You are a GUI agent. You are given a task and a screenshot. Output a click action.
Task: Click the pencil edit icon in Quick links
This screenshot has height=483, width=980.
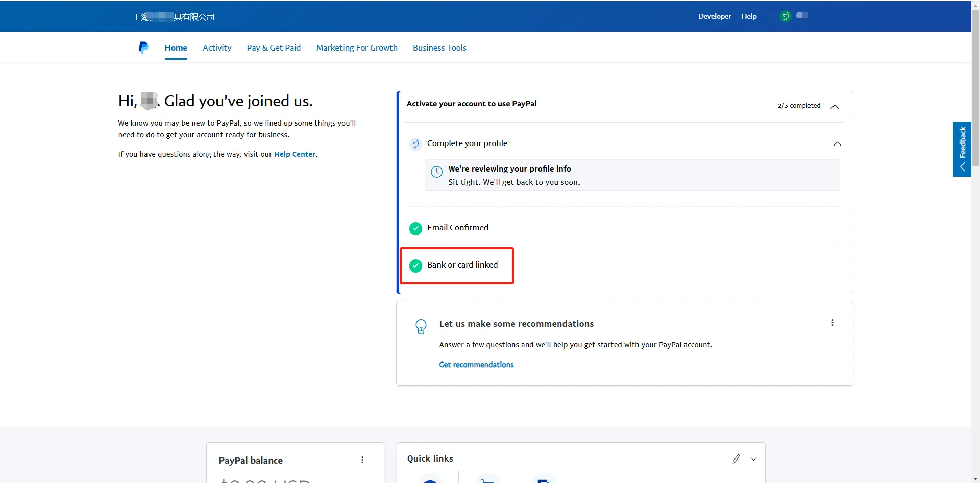click(736, 459)
